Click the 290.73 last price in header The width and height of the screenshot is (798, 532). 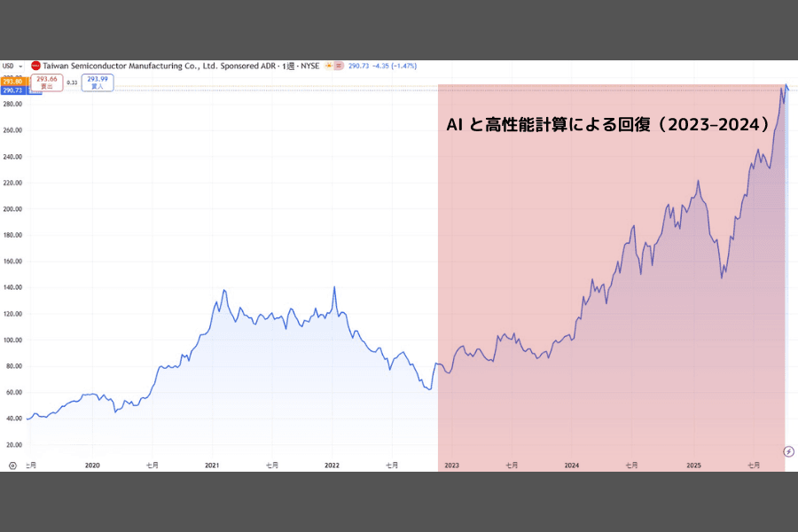(x=359, y=66)
